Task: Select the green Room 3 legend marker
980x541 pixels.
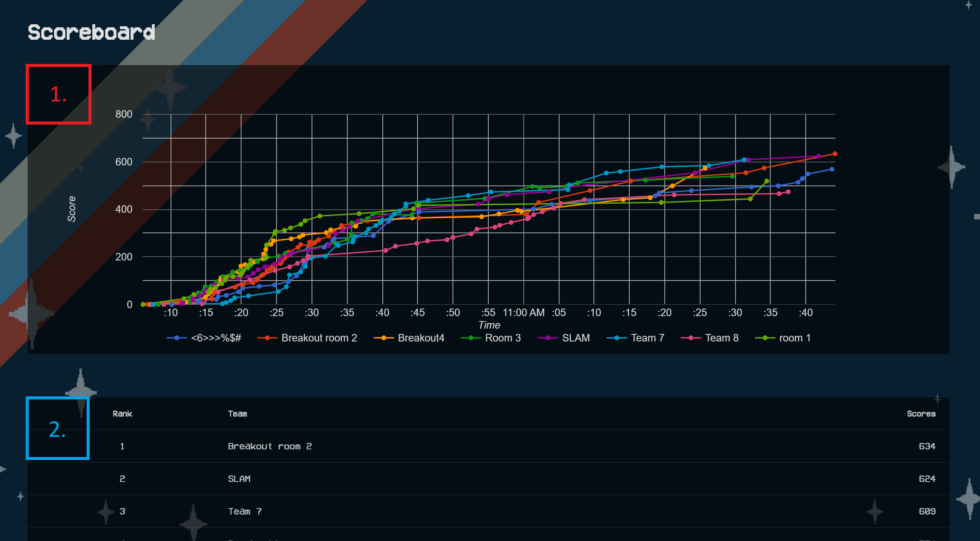Action: click(x=471, y=338)
